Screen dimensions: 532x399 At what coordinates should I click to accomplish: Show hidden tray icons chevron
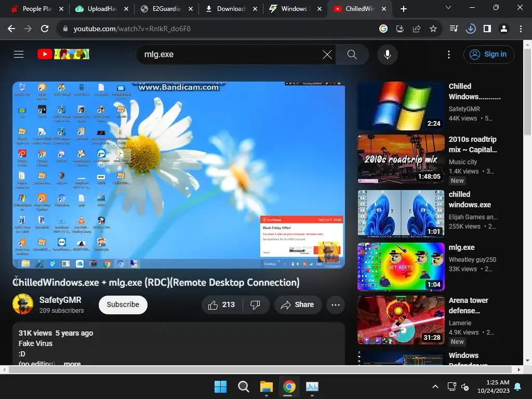pos(435,387)
